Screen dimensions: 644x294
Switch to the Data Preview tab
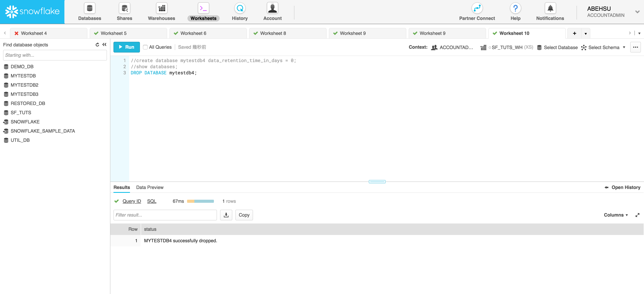click(150, 187)
